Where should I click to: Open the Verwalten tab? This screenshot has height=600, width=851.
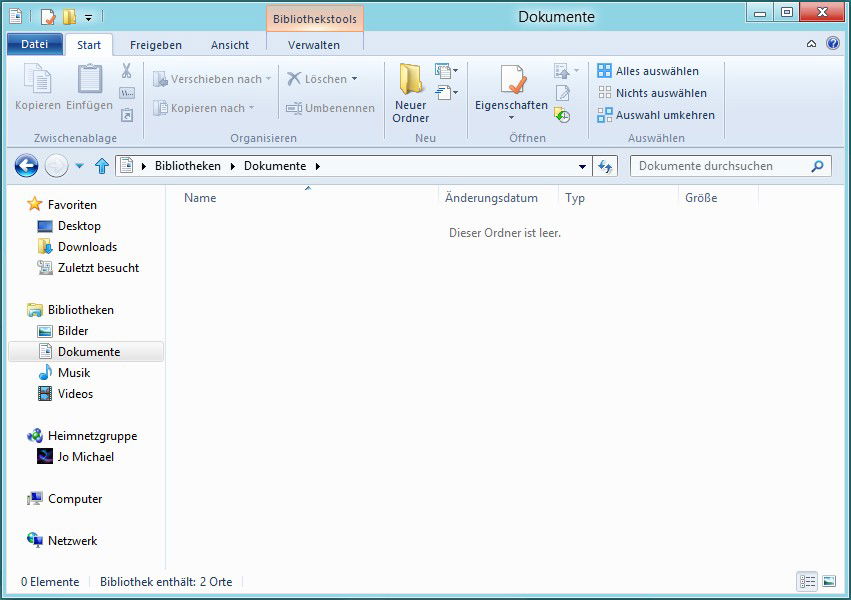pyautogui.click(x=314, y=45)
